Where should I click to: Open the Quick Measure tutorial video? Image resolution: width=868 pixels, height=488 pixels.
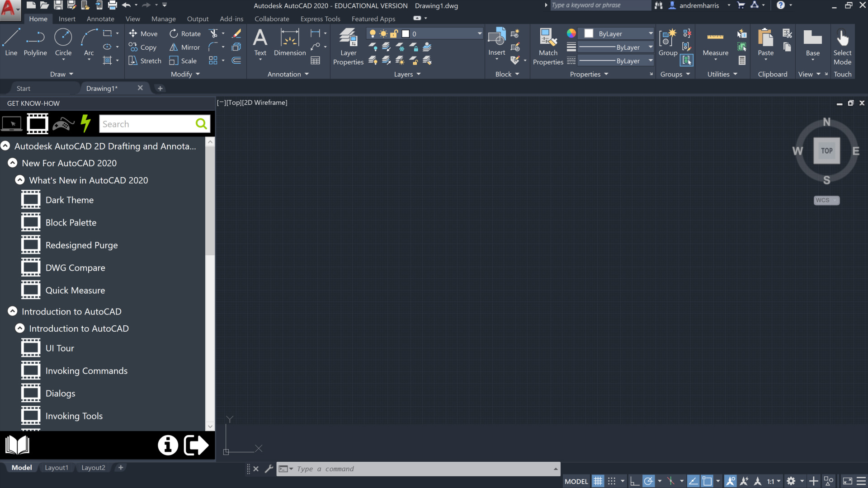point(75,291)
